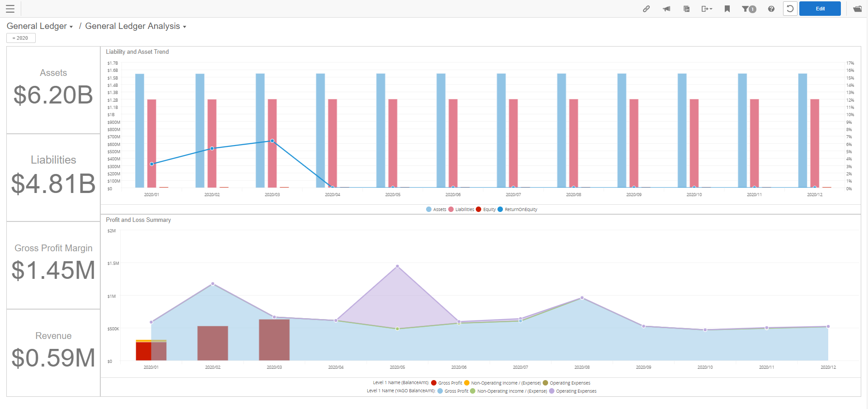
Task: Open the hamburger menu at top left
Action: click(10, 9)
